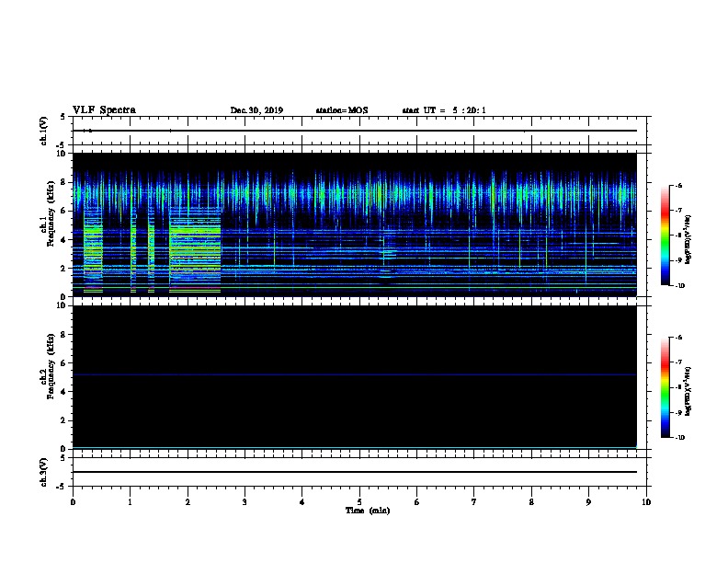Click the "-6" label on ch.1 color bar

[678, 186]
